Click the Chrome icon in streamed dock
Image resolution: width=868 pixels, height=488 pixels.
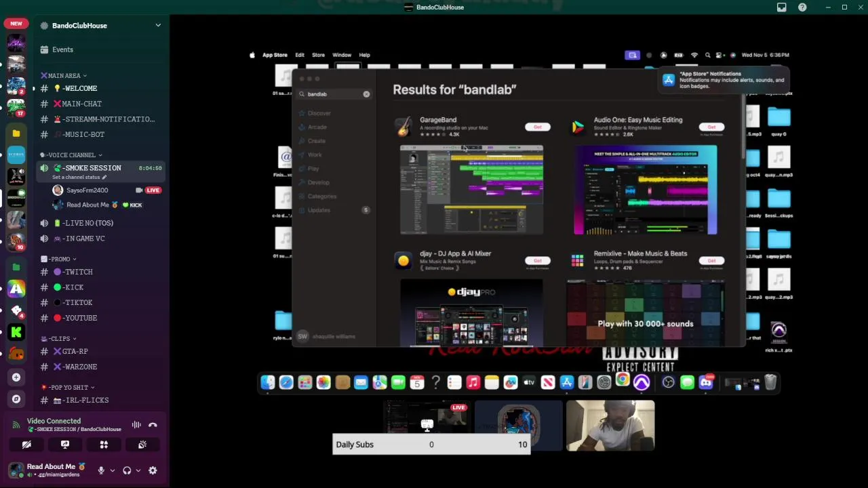pos(623,381)
